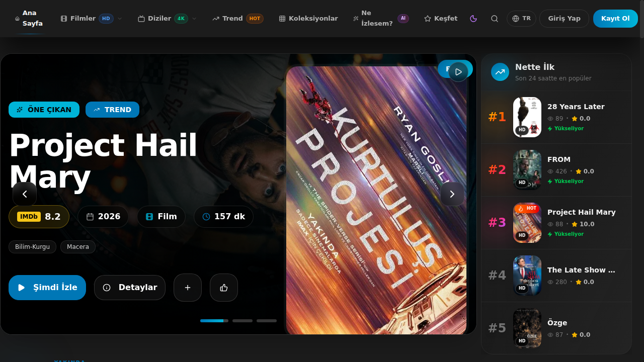This screenshot has width=644, height=362.
Task: Click the HOT Project Hail Mary thumbnail
Action: 527,223
